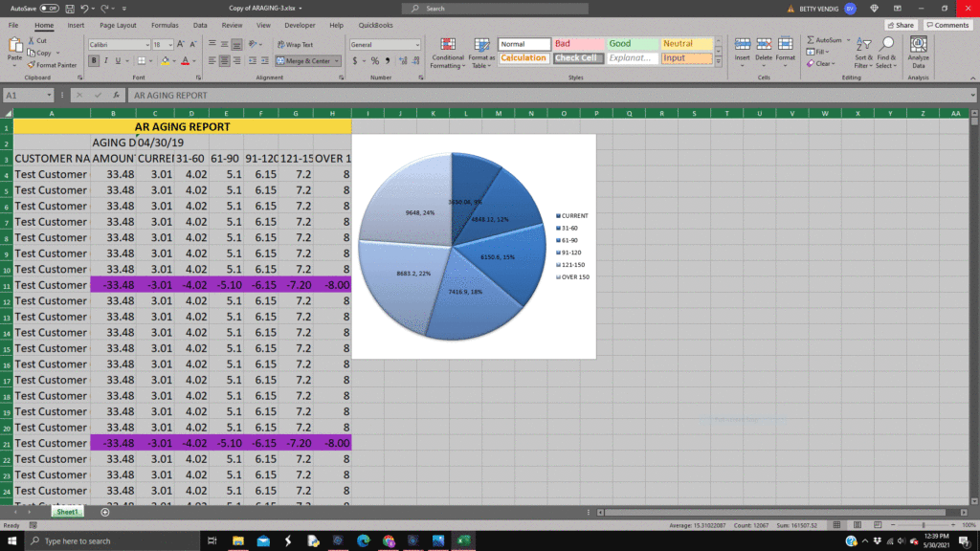
Task: Align text to the left
Action: tap(212, 60)
